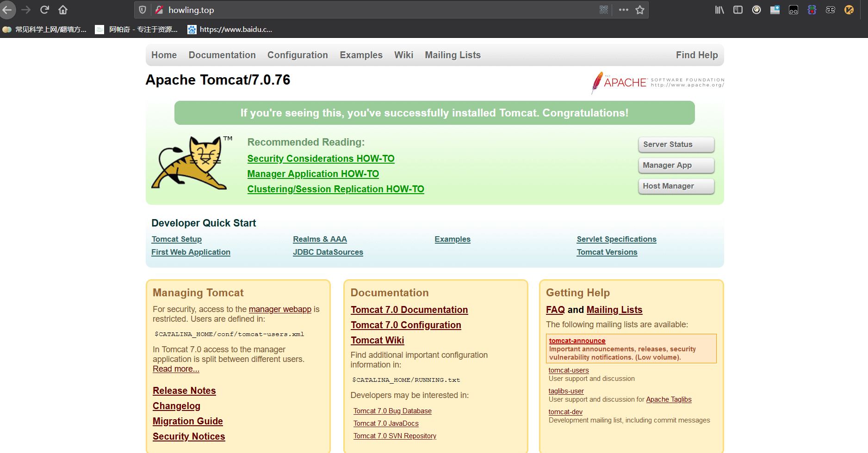Click the Read more... link
Viewport: 868px width, 453px height.
(176, 369)
